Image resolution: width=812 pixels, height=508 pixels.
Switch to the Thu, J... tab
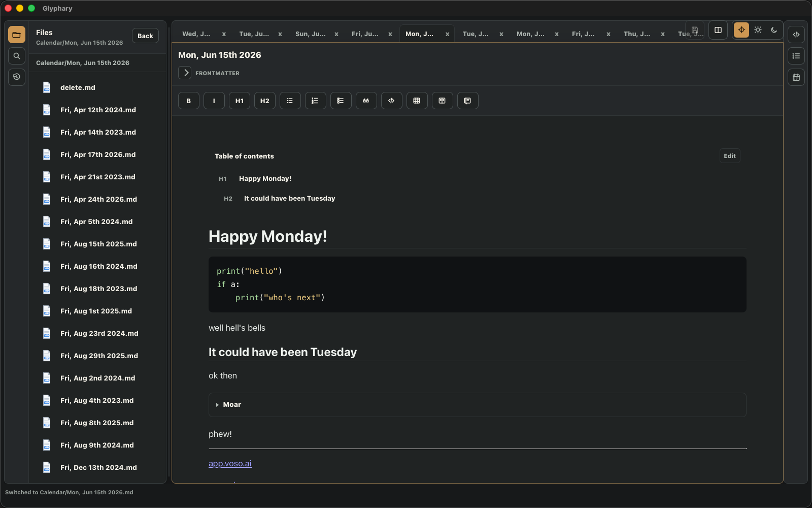pyautogui.click(x=637, y=34)
